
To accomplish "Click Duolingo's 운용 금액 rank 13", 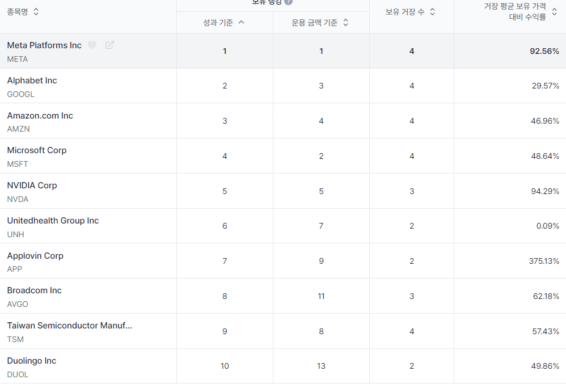I will [321, 366].
